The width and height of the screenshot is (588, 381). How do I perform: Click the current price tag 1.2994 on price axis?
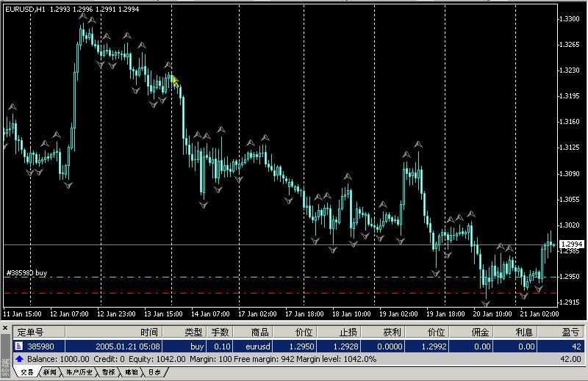[x=570, y=244]
